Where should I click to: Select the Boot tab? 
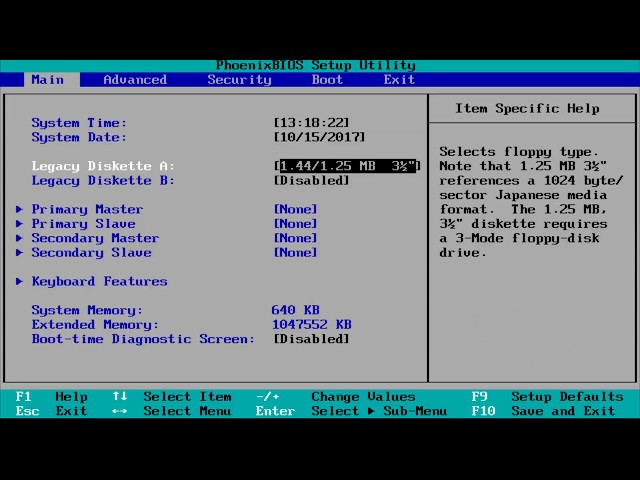[327, 80]
